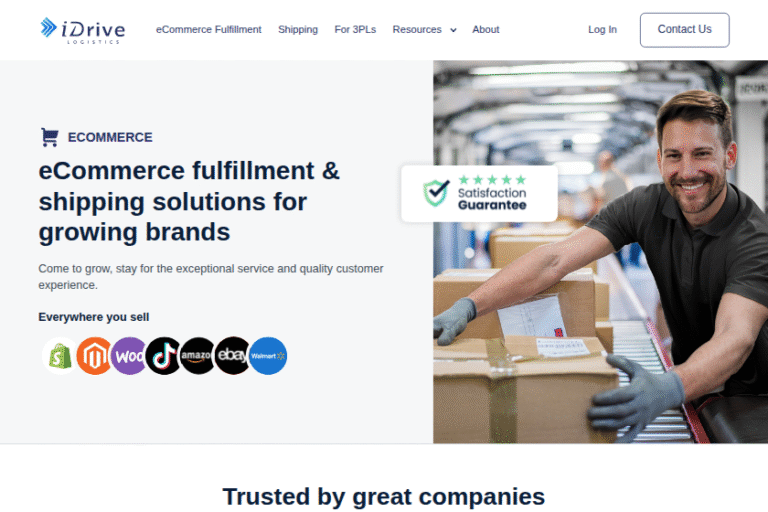Open the WooCommerce purple icon

(129, 356)
